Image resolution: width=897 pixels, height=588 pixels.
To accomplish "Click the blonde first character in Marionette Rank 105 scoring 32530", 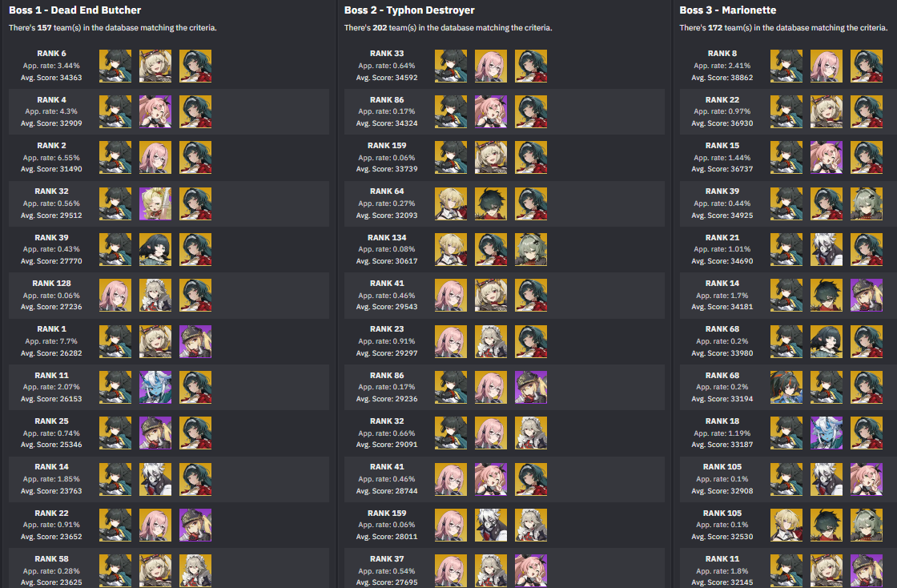I will pyautogui.click(x=786, y=525).
